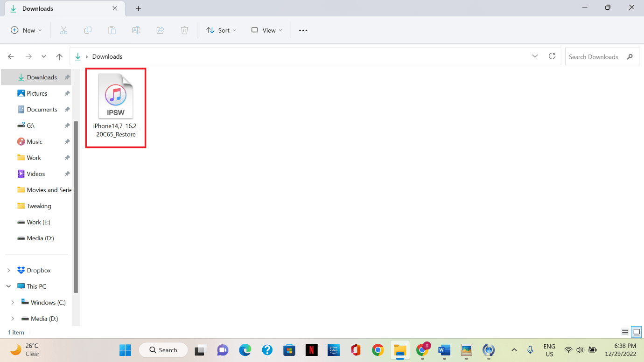This screenshot has width=644, height=362.
Task: Switch to details view
Action: [x=624, y=332]
